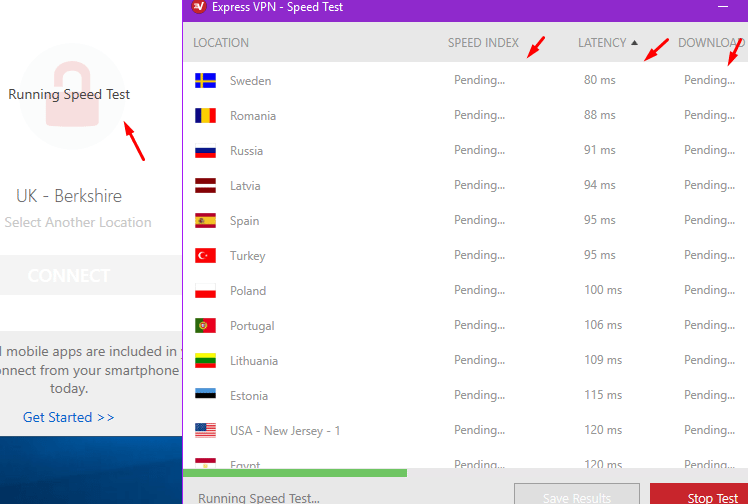Click the 80 ms latency value
Image resolution: width=748 pixels, height=504 pixels.
click(600, 80)
